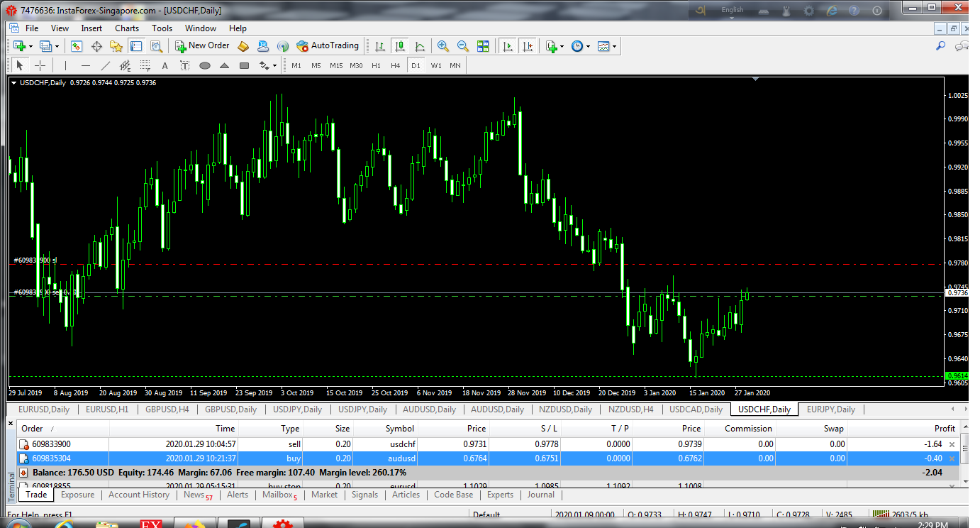Switch to EURUSD,Daily chart tab
The height and width of the screenshot is (528, 980).
(x=44, y=409)
